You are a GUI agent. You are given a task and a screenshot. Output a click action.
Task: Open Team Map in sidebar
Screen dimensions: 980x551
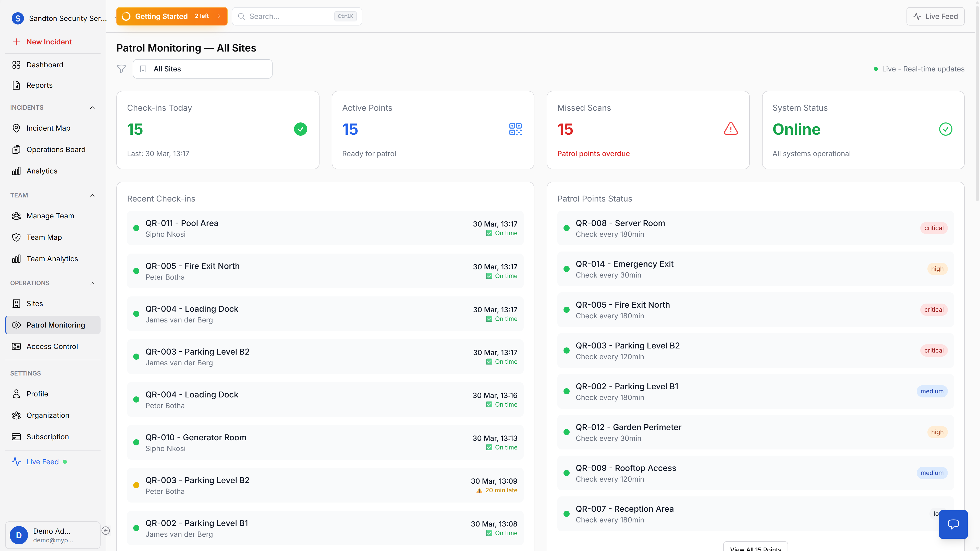tap(44, 237)
